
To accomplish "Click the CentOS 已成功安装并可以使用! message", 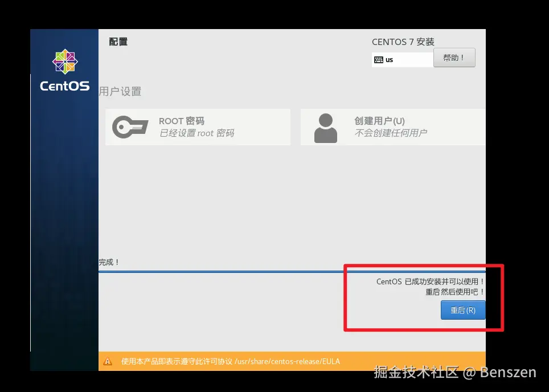I will pyautogui.click(x=431, y=281).
